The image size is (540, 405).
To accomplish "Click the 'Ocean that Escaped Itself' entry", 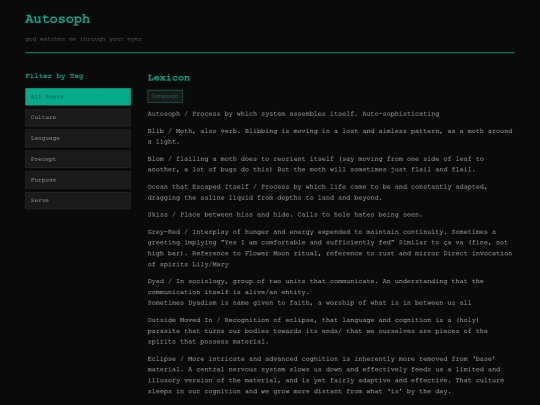I will (x=317, y=192).
